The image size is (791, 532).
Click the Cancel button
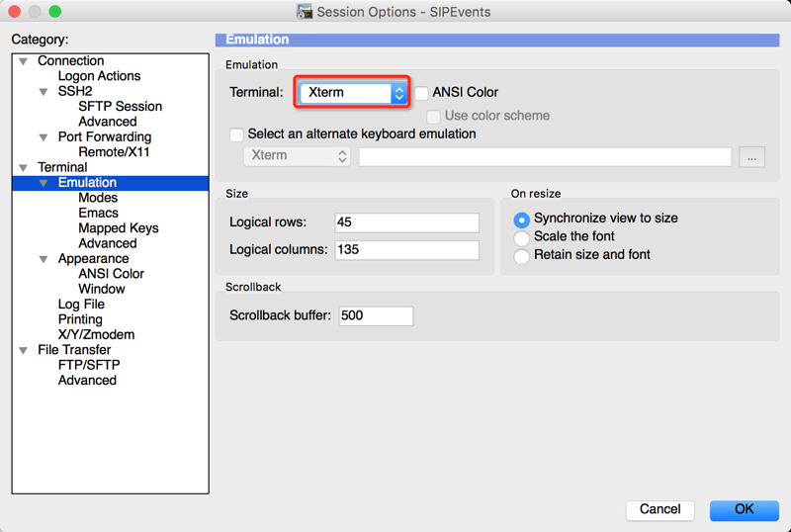click(659, 510)
